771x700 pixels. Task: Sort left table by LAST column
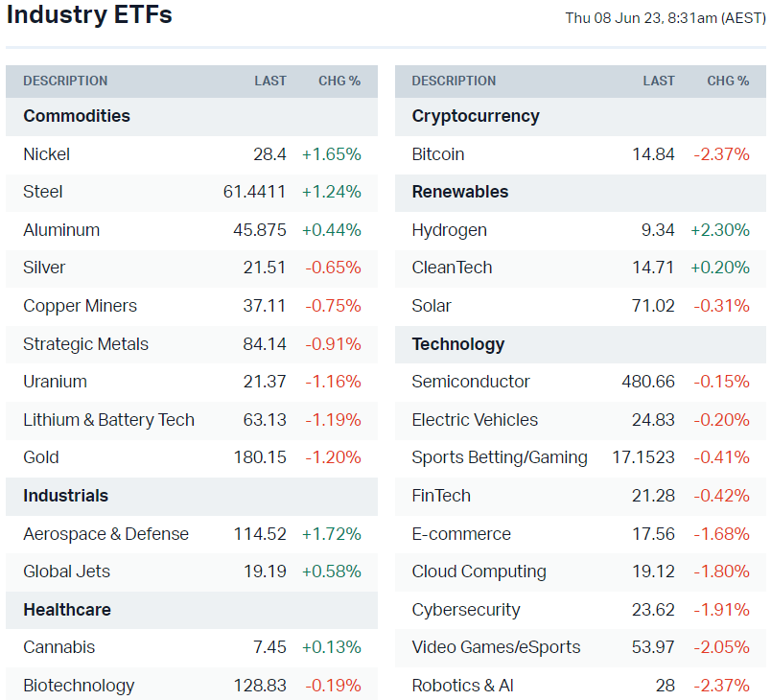tap(270, 82)
